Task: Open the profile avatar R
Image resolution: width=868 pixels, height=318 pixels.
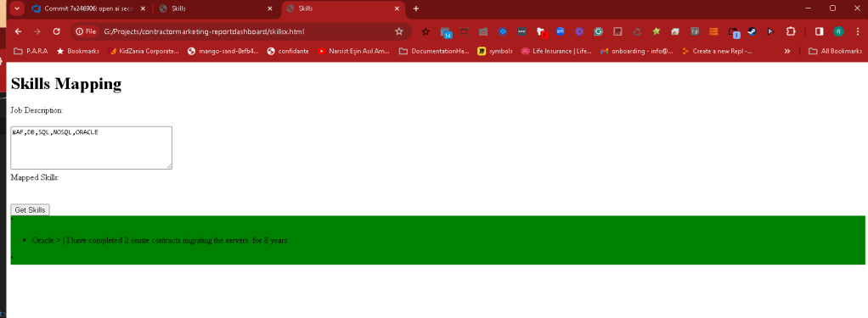Action: click(838, 31)
